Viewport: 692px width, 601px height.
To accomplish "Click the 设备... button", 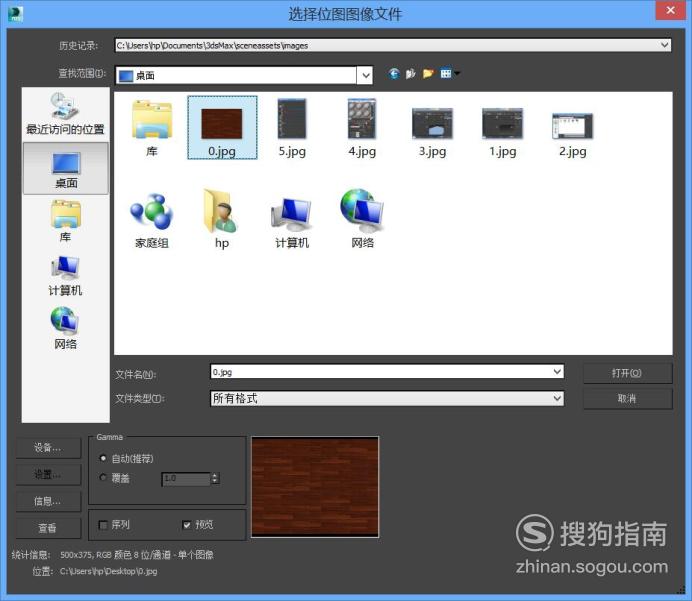I will point(48,448).
